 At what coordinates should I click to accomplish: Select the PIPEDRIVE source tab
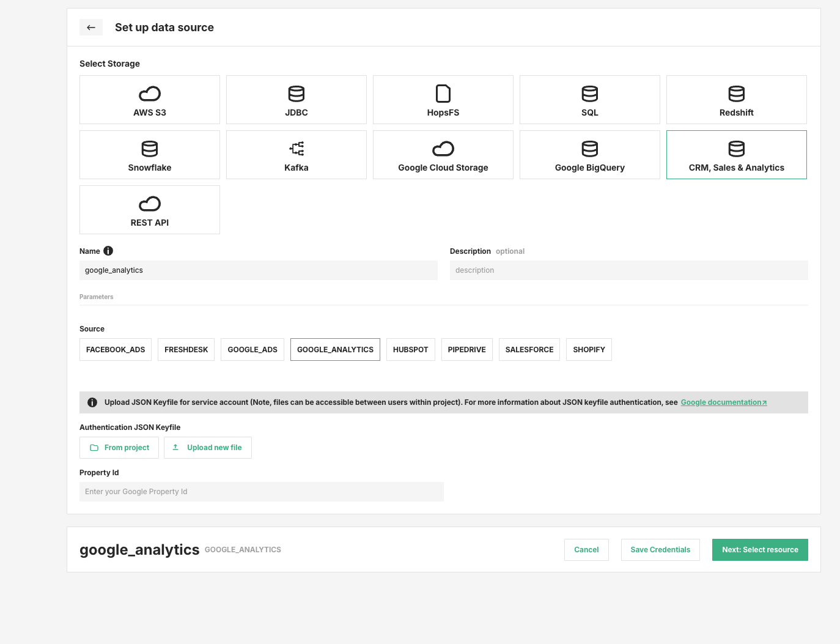point(466,349)
